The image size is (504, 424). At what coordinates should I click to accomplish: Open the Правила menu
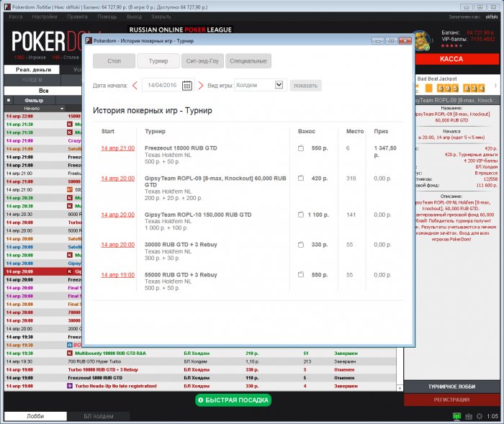tap(77, 17)
